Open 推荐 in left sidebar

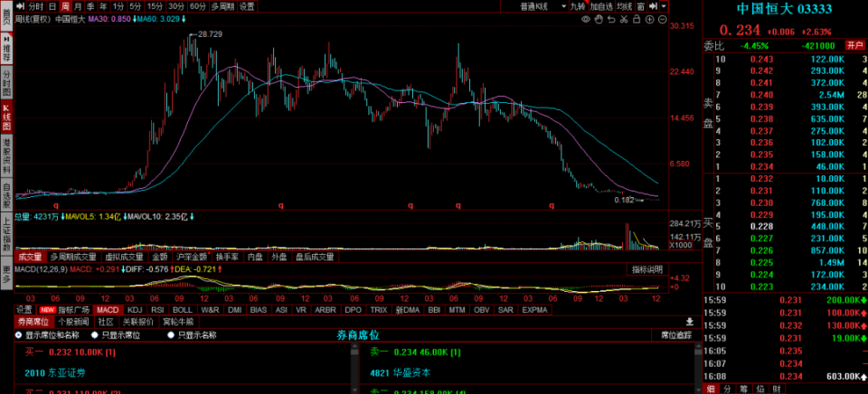[x=6, y=49]
